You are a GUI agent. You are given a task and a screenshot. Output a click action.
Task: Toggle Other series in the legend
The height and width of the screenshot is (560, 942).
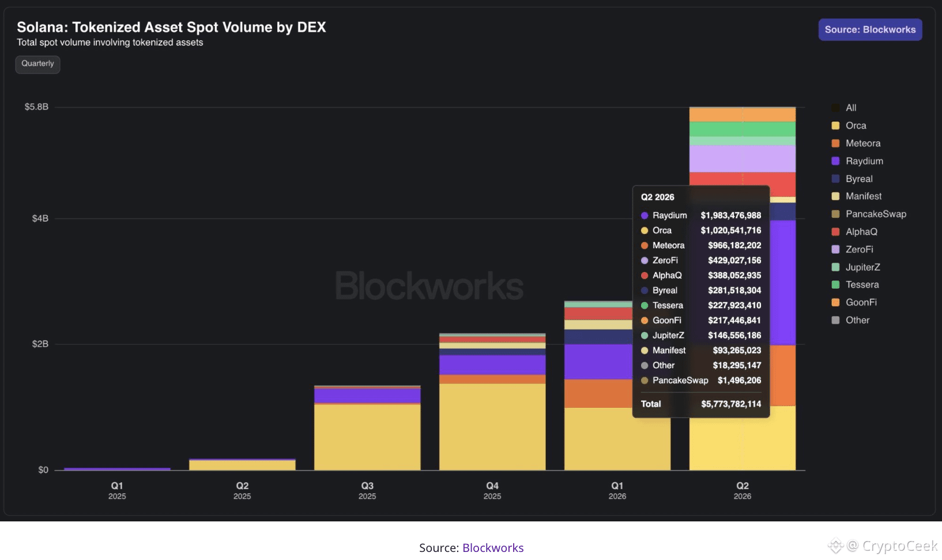[850, 320]
